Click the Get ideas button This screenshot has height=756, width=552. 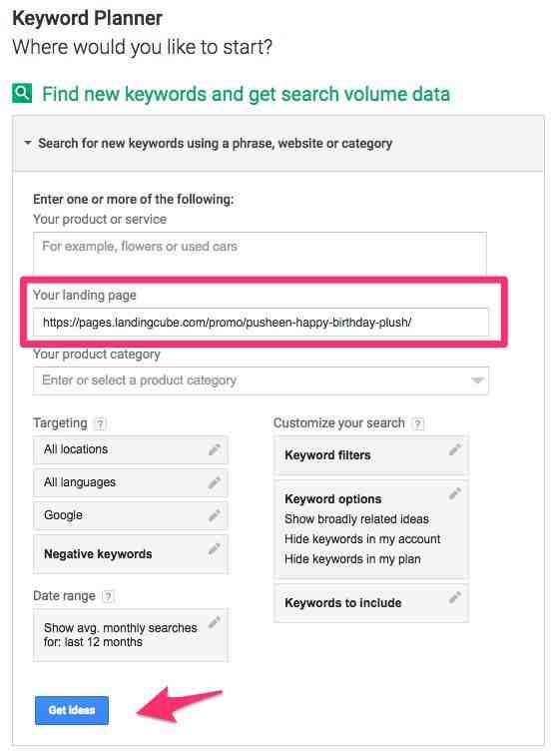(72, 710)
